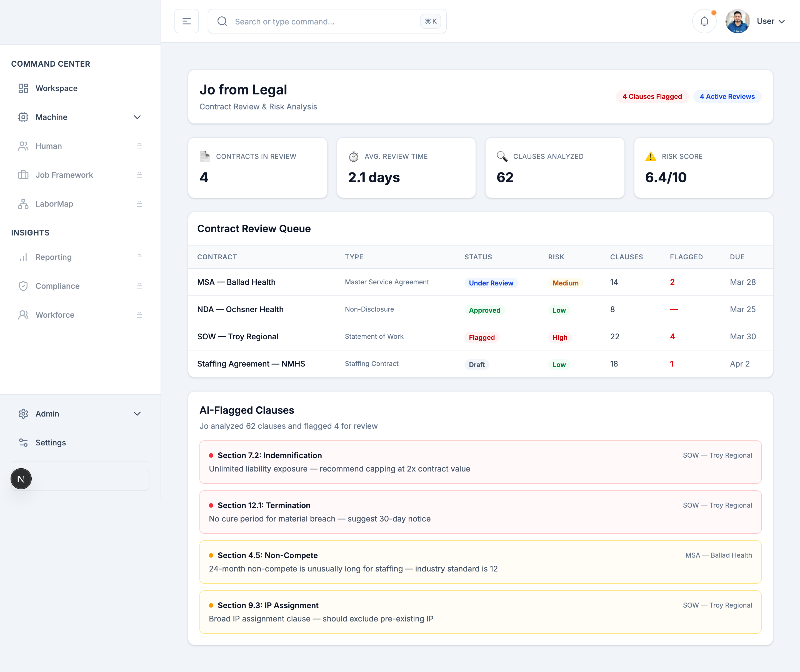800x672 pixels.
Task: Open the User account dropdown
Action: (771, 21)
